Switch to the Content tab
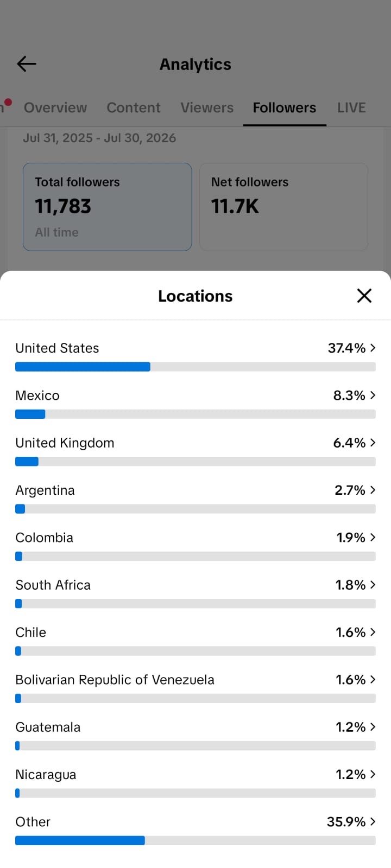 click(x=134, y=107)
